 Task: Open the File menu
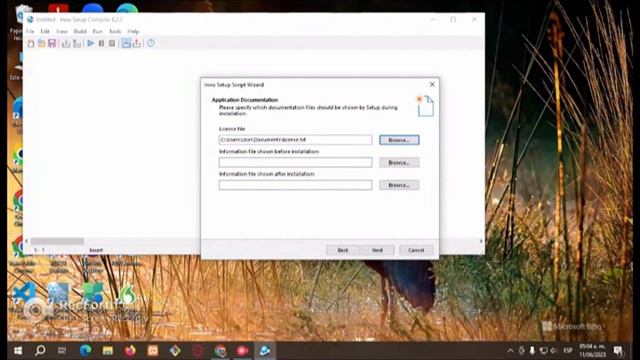30,31
